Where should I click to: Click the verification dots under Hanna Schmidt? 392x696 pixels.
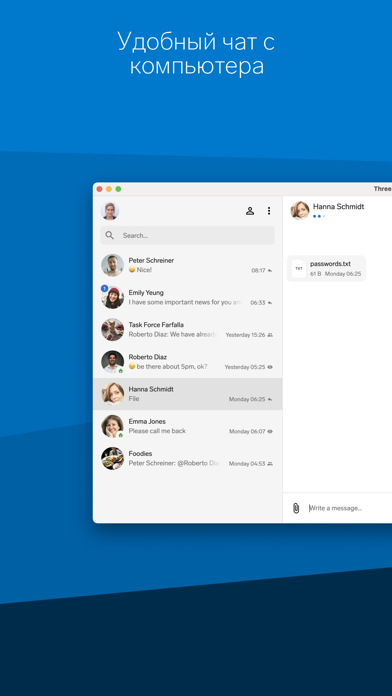tap(319, 216)
